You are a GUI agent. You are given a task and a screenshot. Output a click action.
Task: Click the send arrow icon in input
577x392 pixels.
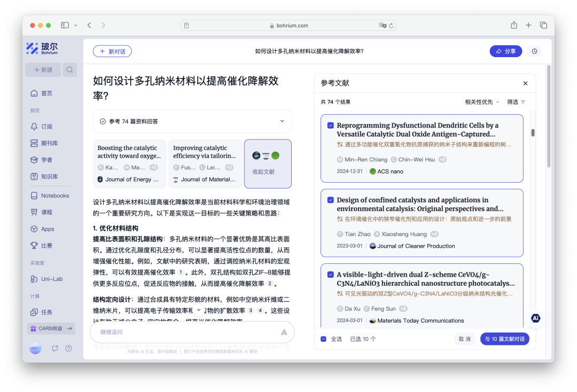[284, 332]
